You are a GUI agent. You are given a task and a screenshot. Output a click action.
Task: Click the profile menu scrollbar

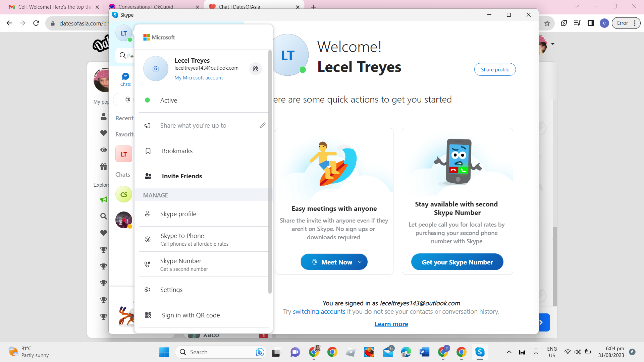point(270,172)
